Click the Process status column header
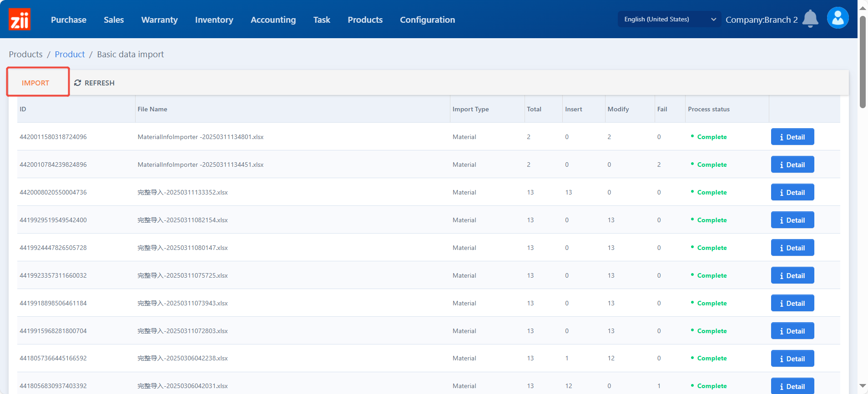 tap(708, 109)
